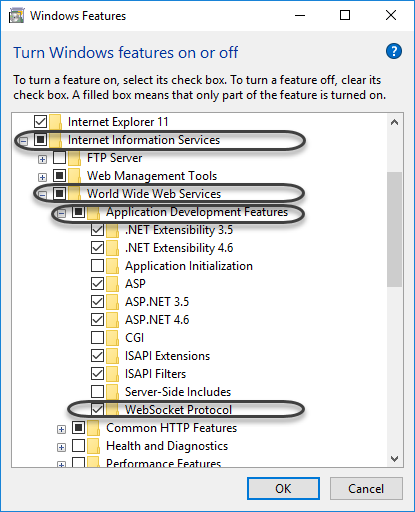Click the ASP folder icon

(x=113, y=284)
